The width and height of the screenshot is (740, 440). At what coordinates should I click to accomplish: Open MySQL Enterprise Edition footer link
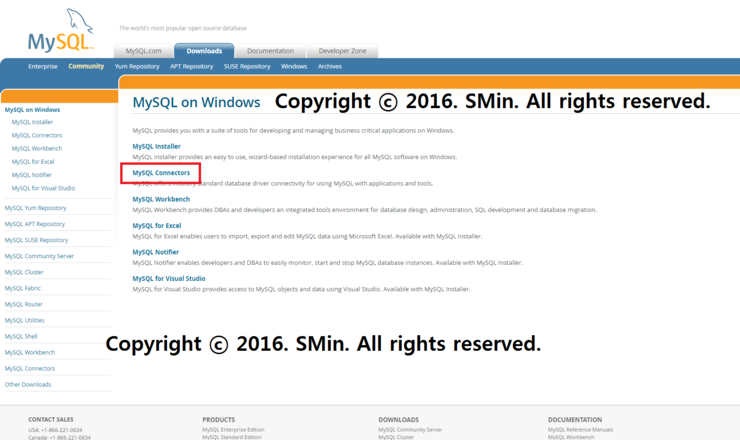pos(233,430)
